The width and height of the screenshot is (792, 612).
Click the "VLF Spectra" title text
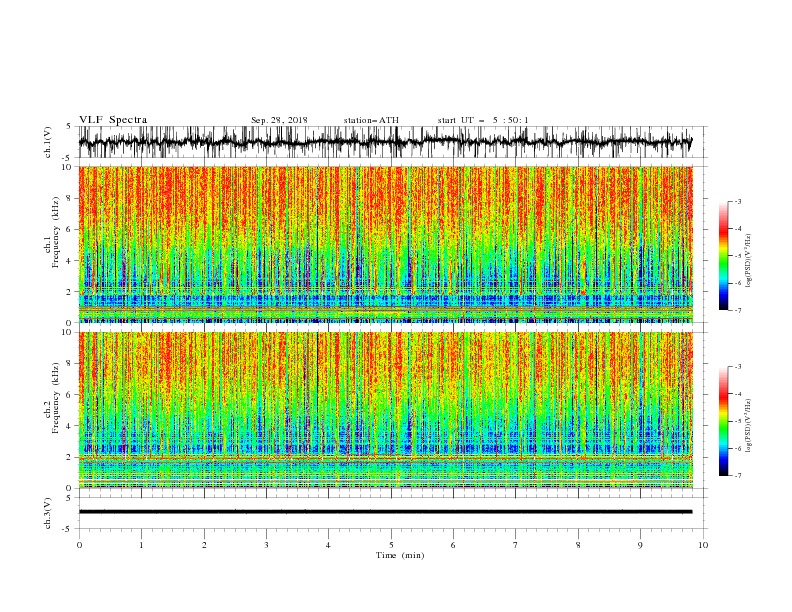113,120
